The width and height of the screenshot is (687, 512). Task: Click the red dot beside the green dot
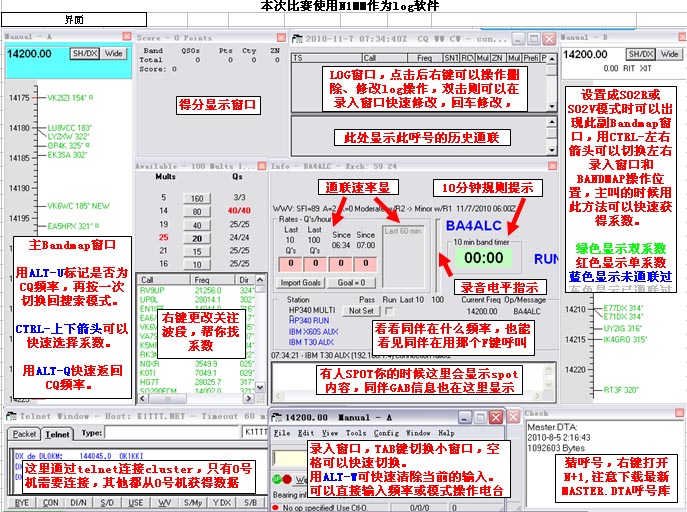[x=287, y=479]
